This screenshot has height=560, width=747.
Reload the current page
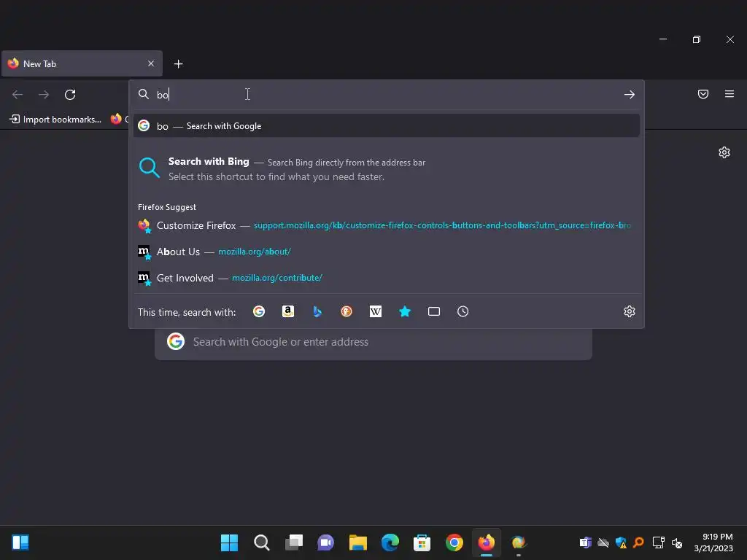point(70,94)
